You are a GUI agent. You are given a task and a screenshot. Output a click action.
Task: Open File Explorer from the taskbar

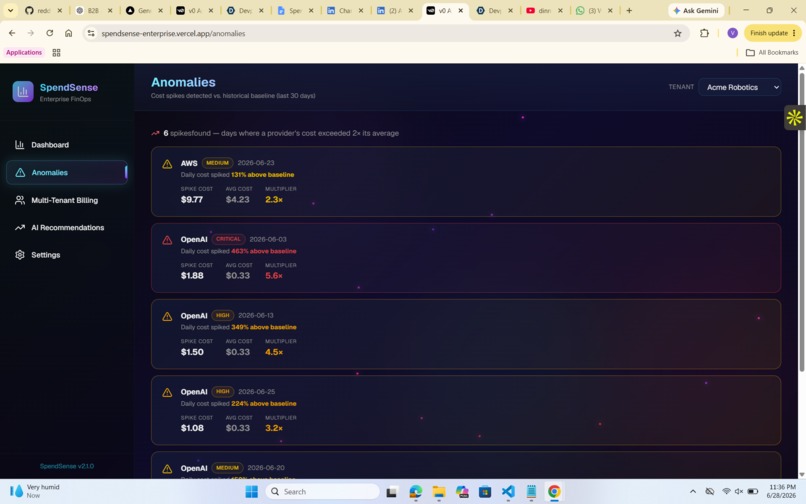[438, 492]
